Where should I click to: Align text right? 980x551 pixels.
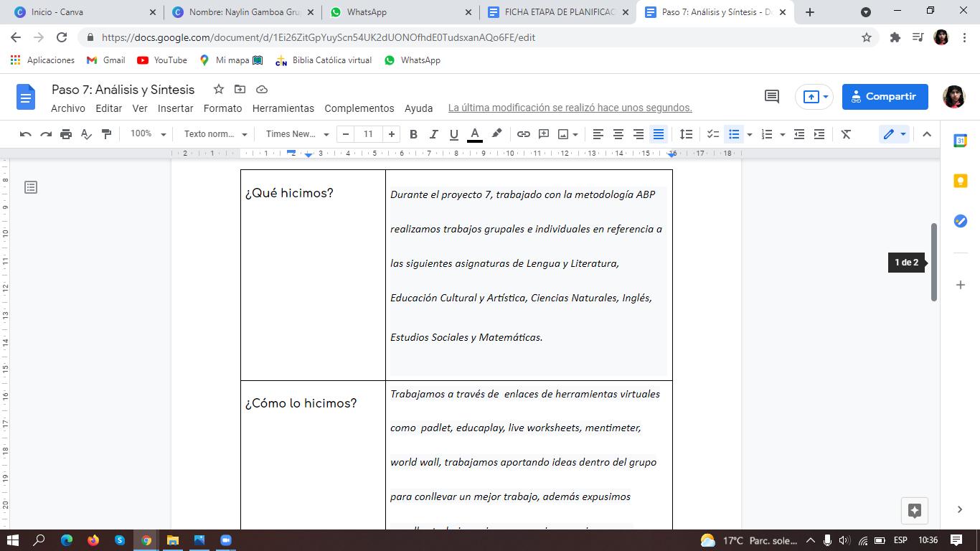pos(638,134)
